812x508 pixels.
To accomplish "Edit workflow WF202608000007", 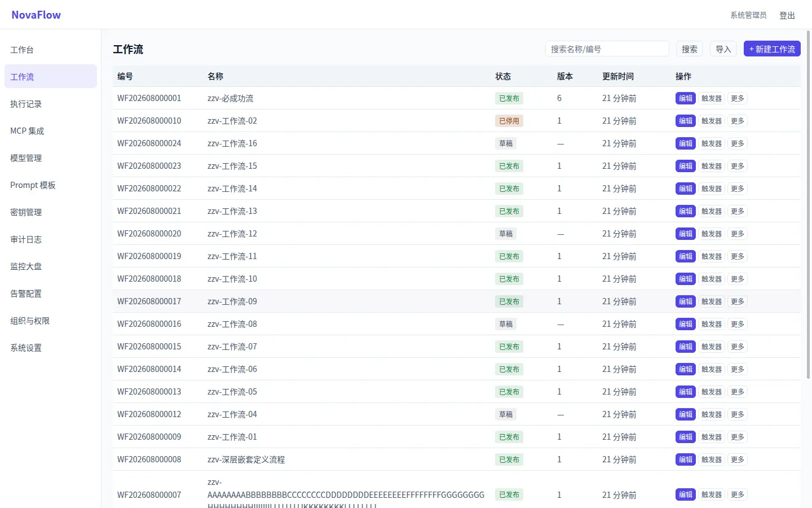I will (686, 494).
